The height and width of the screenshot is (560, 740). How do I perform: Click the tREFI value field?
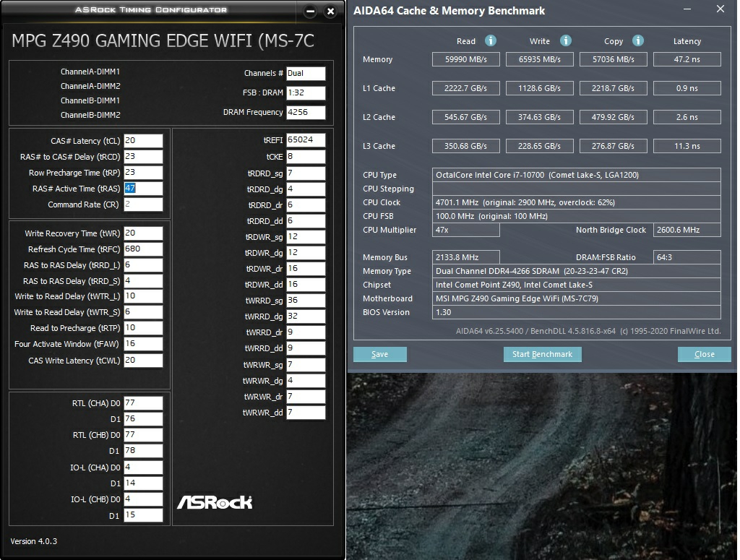pyautogui.click(x=306, y=140)
